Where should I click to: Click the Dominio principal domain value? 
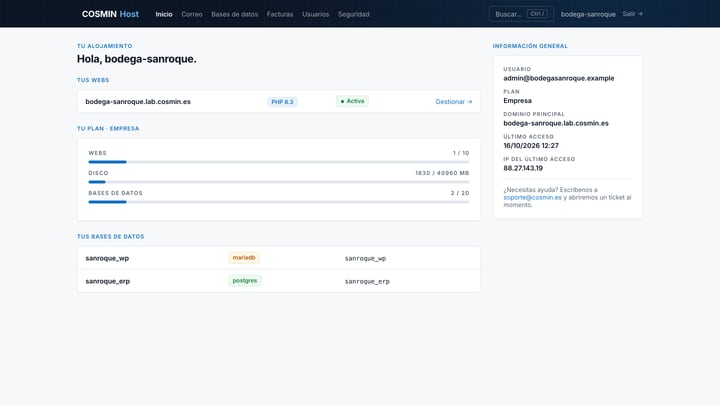tap(556, 123)
